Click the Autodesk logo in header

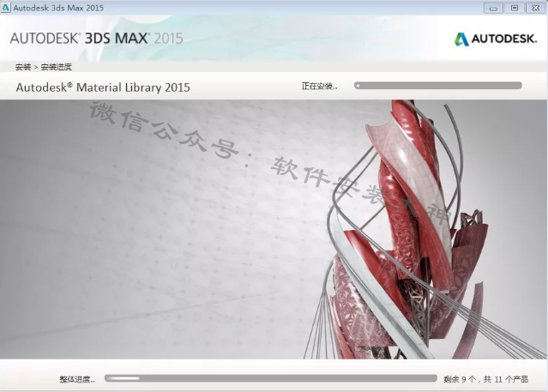point(495,39)
